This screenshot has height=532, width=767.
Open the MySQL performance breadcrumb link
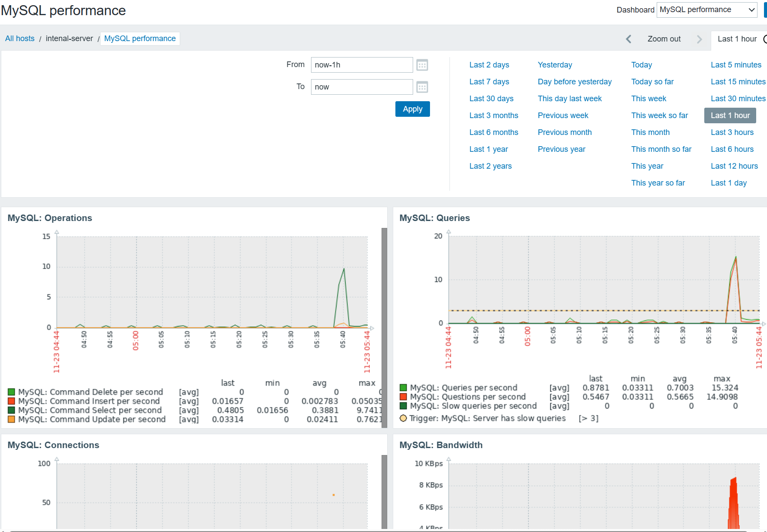pyautogui.click(x=140, y=38)
